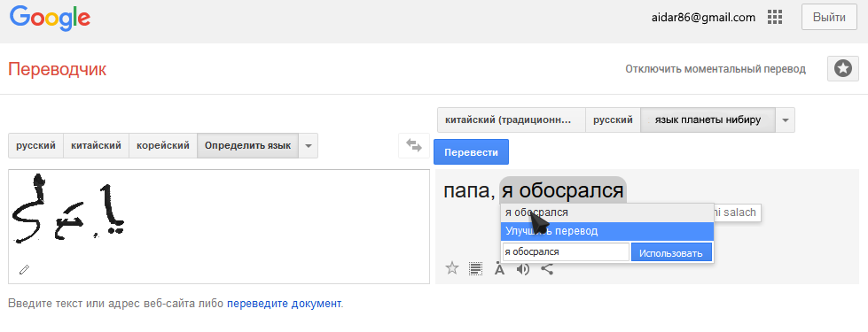868x332 pixels.
Task: Click the Выйти button
Action: pos(829,17)
